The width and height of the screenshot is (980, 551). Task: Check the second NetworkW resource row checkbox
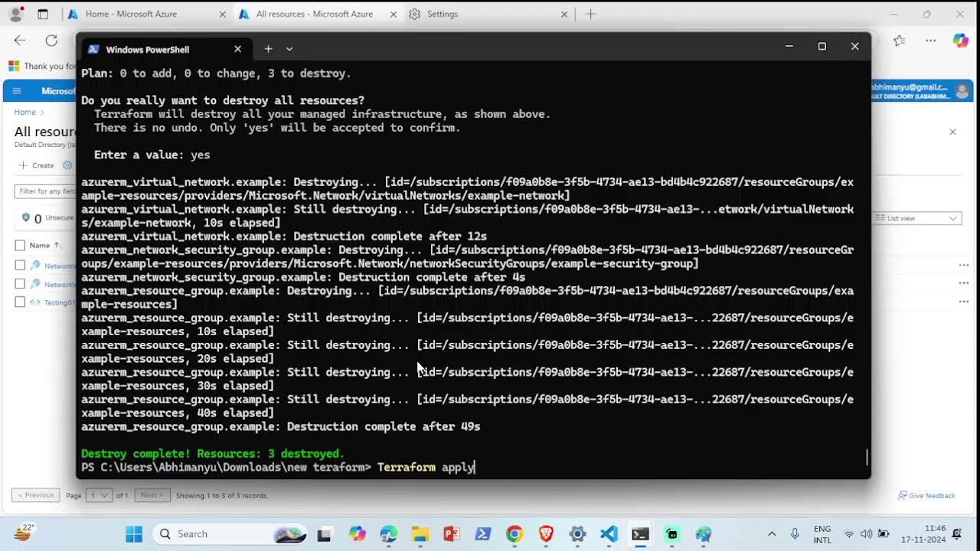(20, 284)
